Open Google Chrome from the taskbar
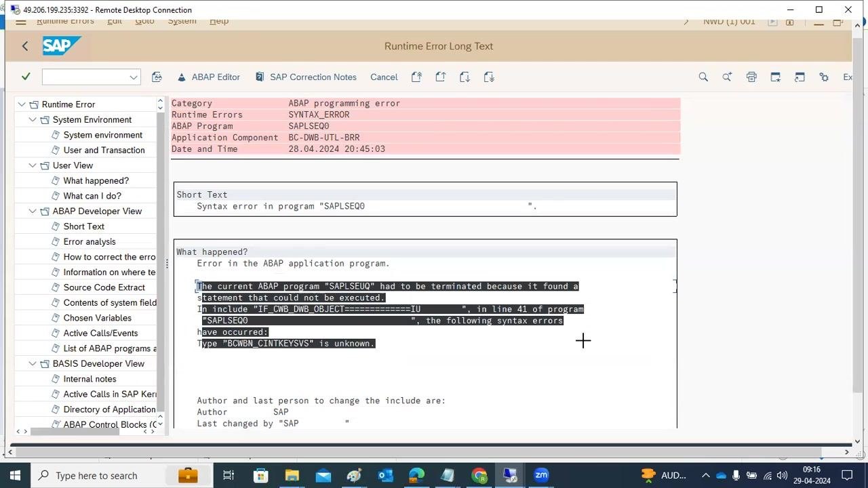Viewport: 868px width, 488px height. pyautogui.click(x=479, y=475)
